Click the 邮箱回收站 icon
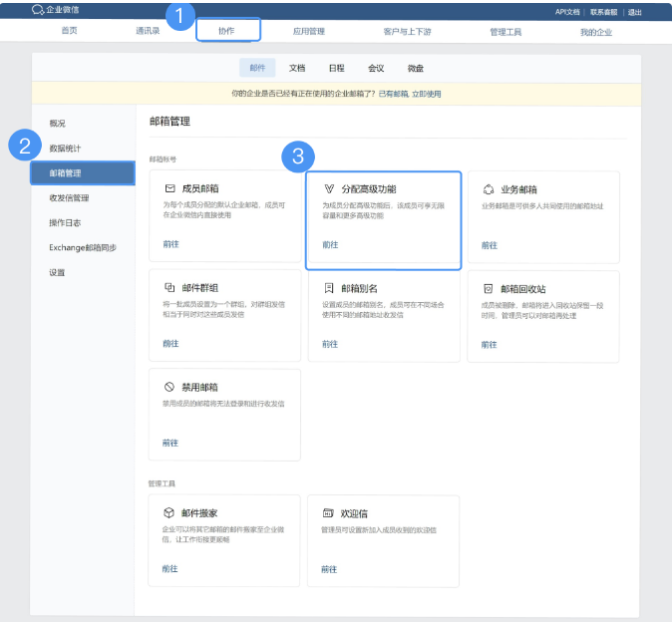This screenshot has height=622, width=672. coord(489,287)
